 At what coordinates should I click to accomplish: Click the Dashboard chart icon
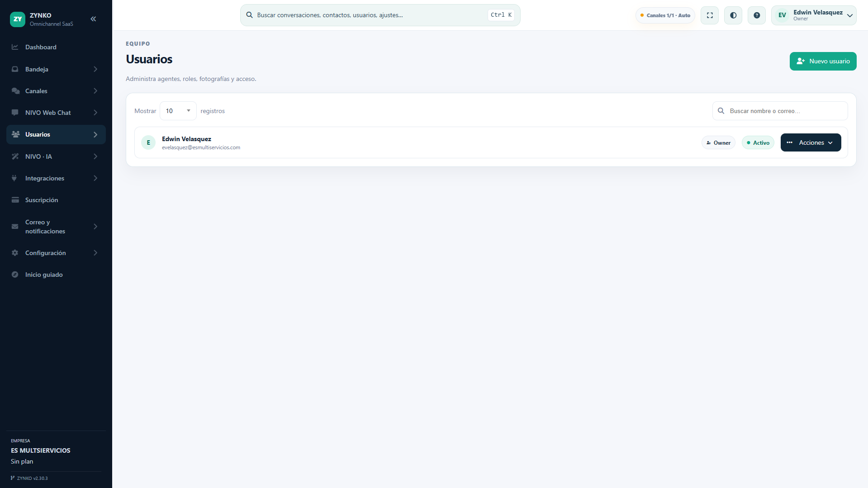(x=15, y=47)
